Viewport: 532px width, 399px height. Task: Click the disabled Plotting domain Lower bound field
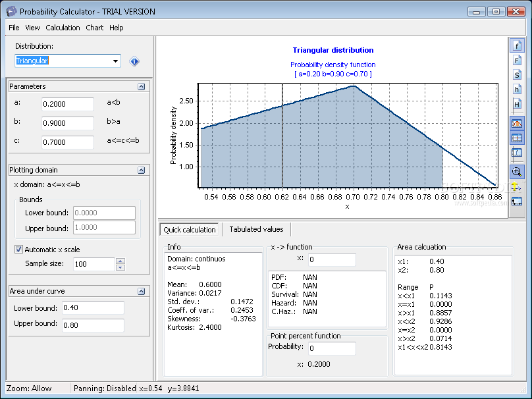(x=104, y=213)
